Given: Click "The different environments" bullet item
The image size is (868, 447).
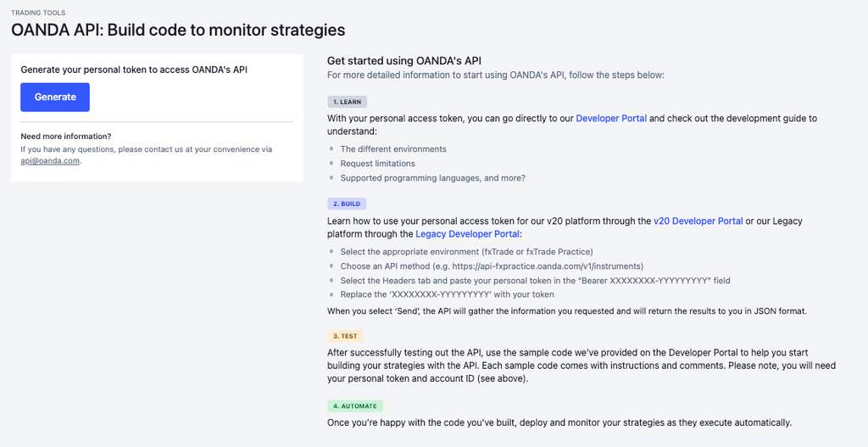Looking at the screenshot, I should click(393, 149).
